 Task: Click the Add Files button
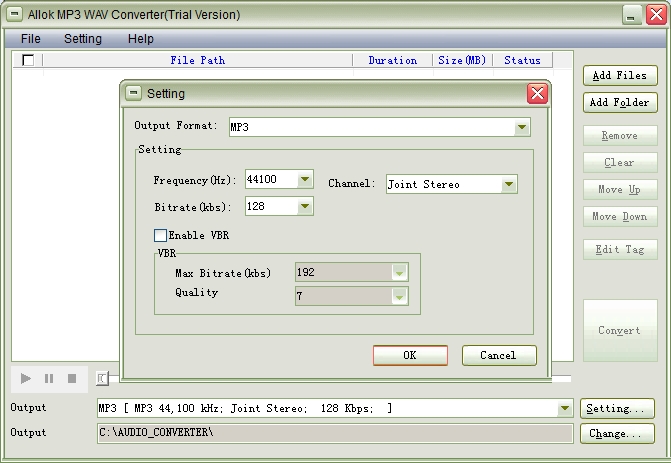(619, 75)
